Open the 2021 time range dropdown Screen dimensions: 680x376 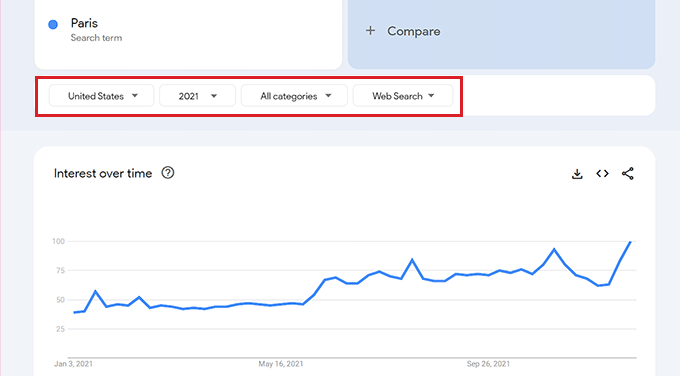tap(197, 96)
